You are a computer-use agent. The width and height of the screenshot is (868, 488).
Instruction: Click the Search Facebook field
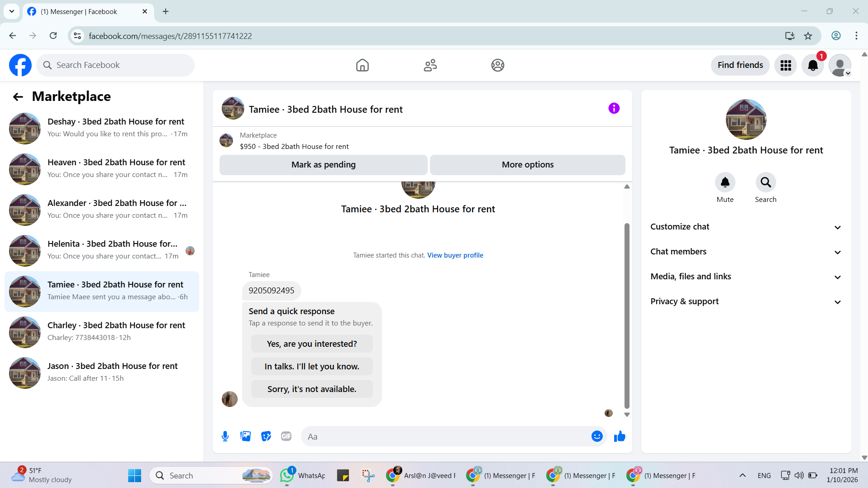(115, 65)
